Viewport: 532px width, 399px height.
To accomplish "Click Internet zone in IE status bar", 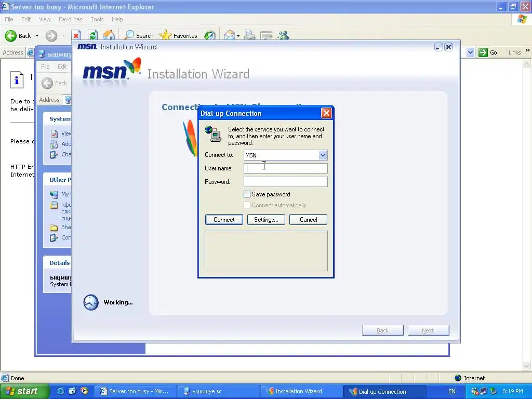I will click(470, 378).
